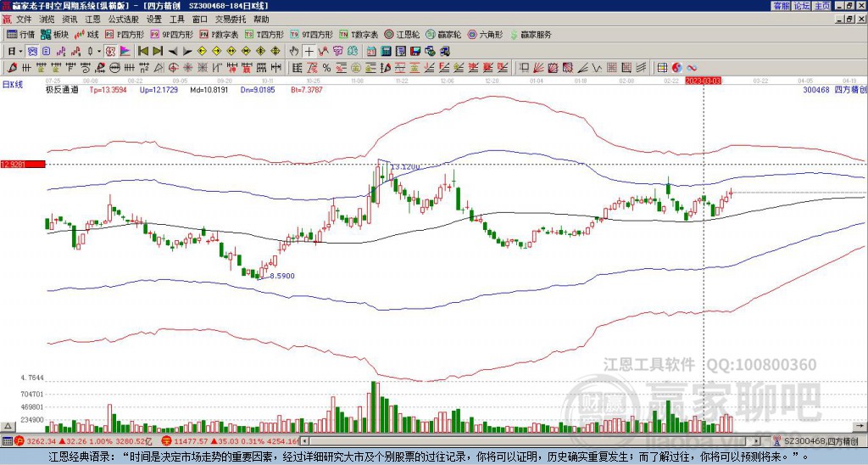Open the 9T四方形 tool

click(311, 34)
